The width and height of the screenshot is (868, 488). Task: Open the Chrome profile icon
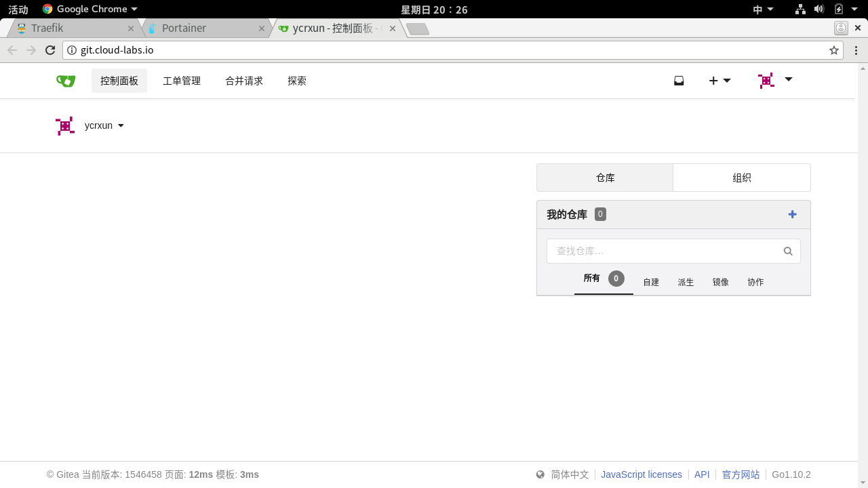(841, 28)
